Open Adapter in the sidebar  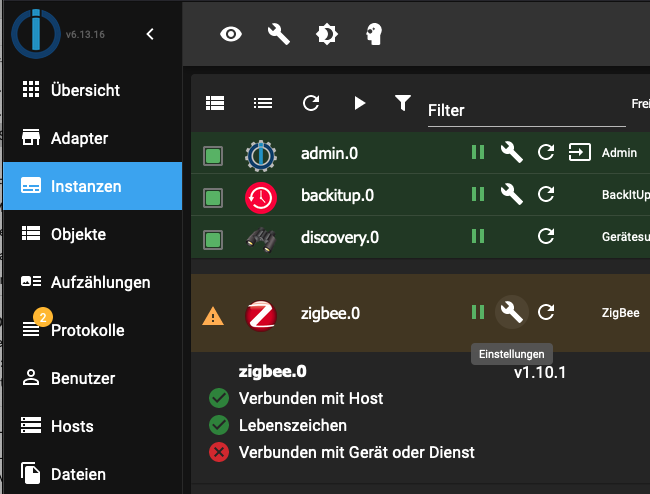(93, 138)
